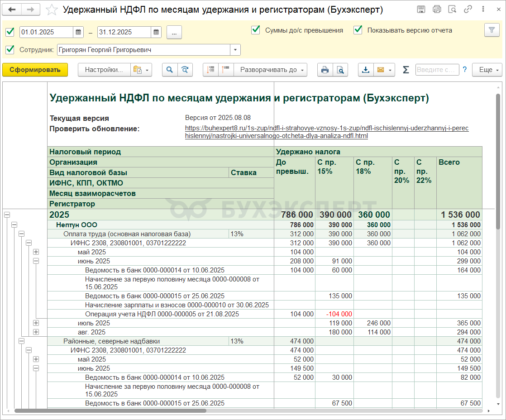Click the Сформировать button

pos(35,70)
